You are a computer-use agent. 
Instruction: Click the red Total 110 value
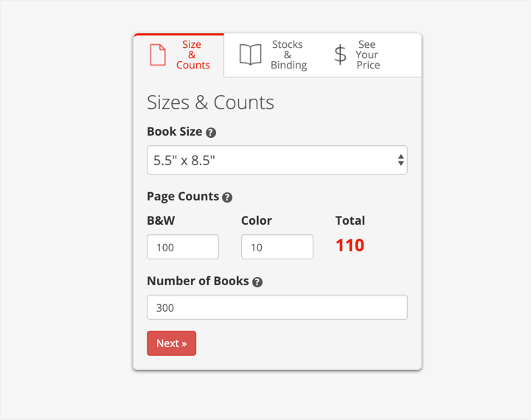coord(350,245)
